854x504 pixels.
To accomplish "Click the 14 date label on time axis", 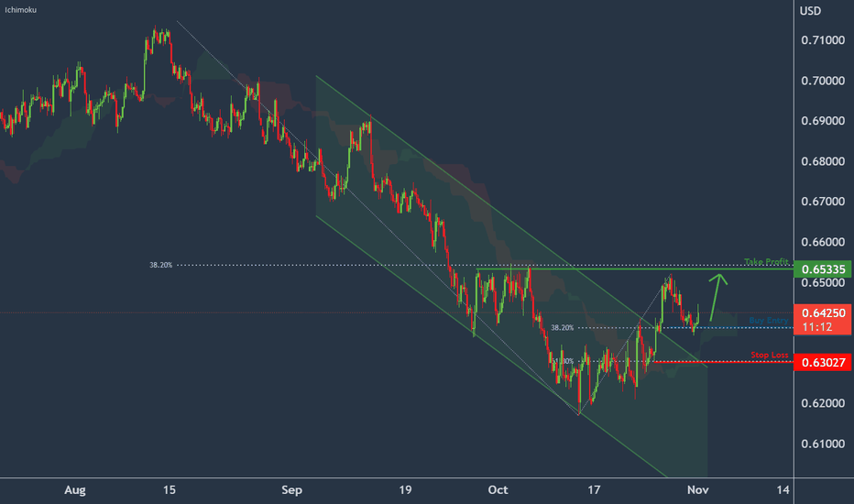I will [x=783, y=490].
